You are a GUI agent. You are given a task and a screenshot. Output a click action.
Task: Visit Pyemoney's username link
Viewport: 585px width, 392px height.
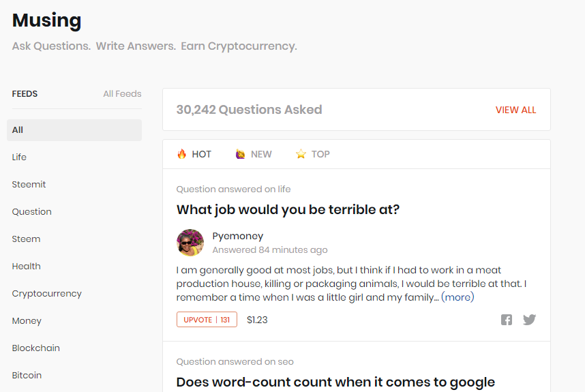click(237, 236)
